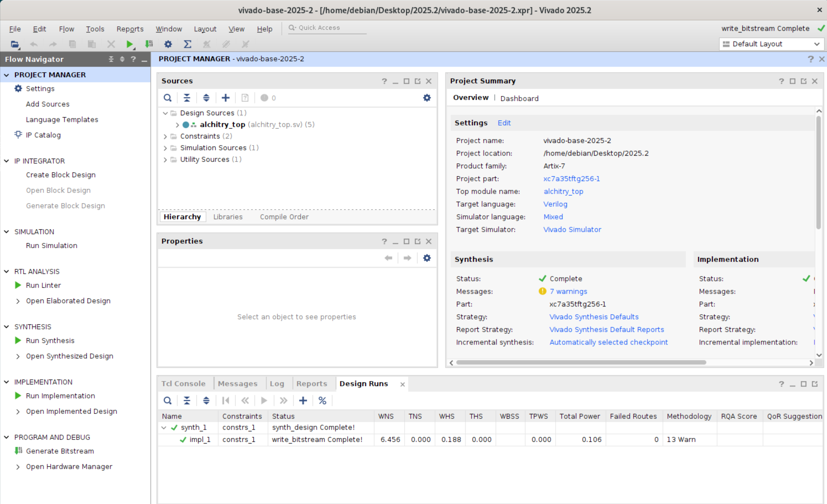Click search icon in Design Runs toolbar
The width and height of the screenshot is (827, 504).
click(x=167, y=400)
